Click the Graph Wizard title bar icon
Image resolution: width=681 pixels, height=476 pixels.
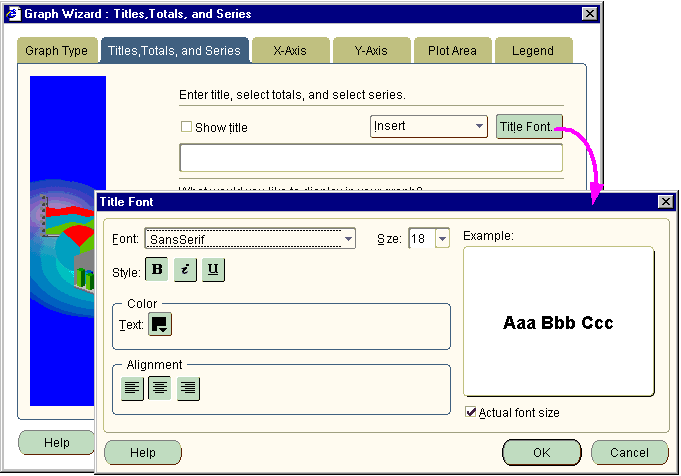pyautogui.click(x=13, y=13)
